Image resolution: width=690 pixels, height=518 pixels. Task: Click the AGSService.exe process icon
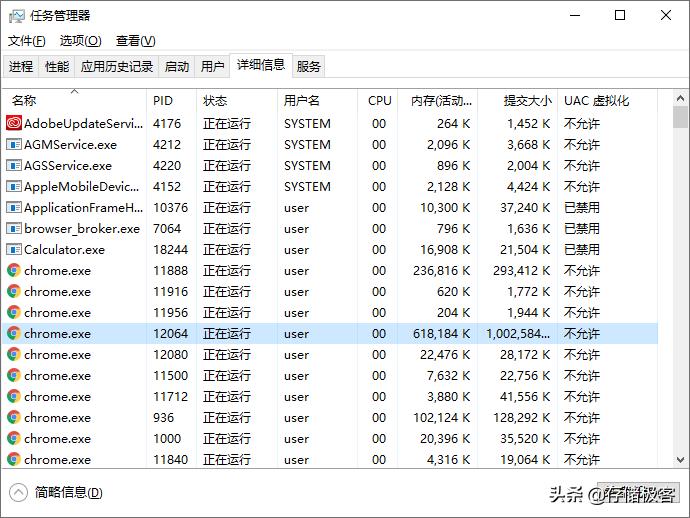pos(14,165)
